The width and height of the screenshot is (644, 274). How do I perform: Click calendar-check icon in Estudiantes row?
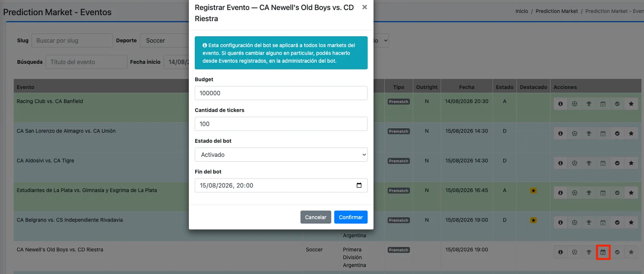tap(603, 193)
